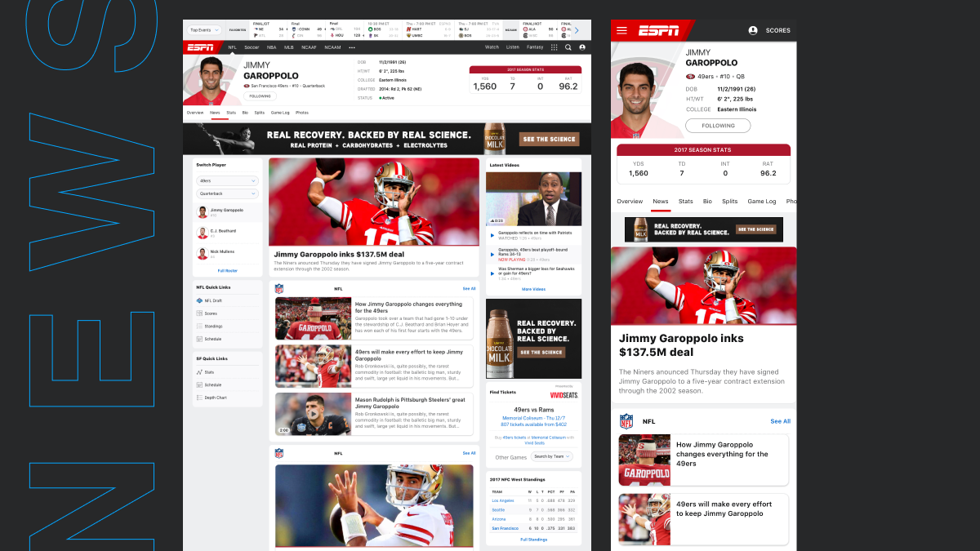
Task: Open profile icon in mobile ESPN header
Action: (753, 30)
